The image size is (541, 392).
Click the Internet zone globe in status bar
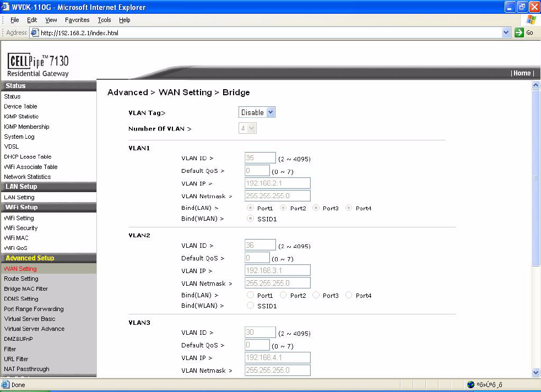(470, 384)
